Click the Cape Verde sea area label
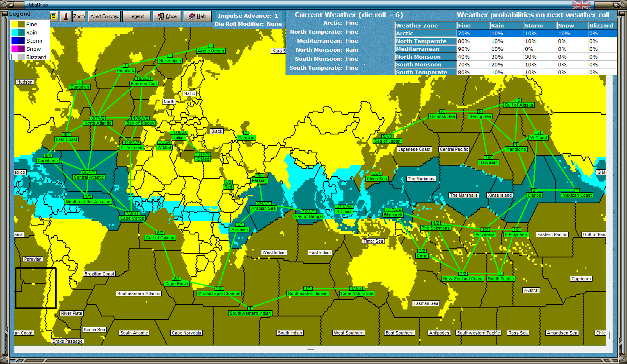This screenshot has width=627, height=364. [132, 218]
